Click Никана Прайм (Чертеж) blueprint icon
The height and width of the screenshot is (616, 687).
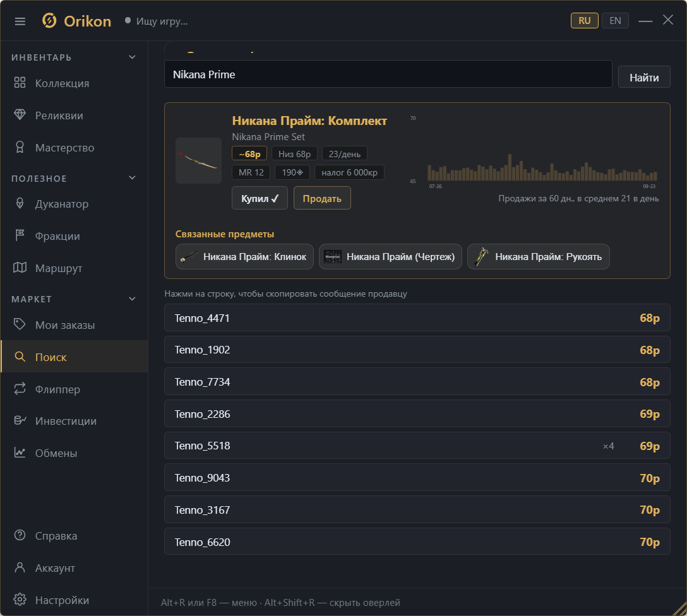tap(333, 256)
